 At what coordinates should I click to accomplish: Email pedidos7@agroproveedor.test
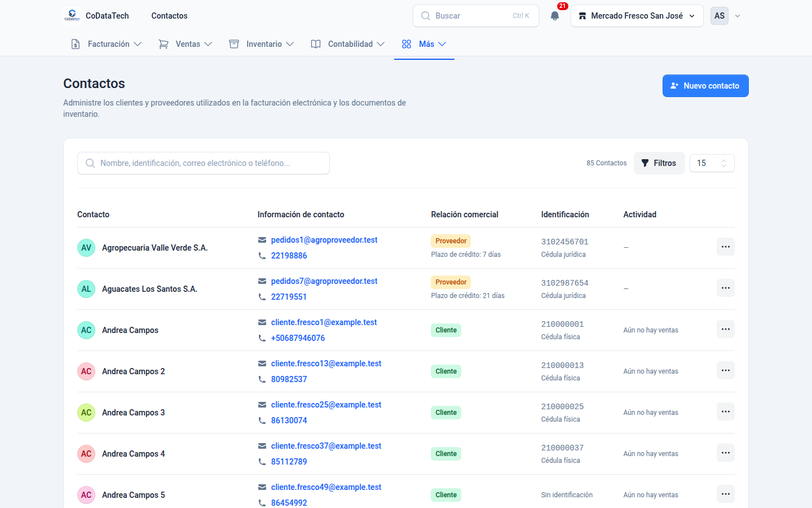point(324,281)
